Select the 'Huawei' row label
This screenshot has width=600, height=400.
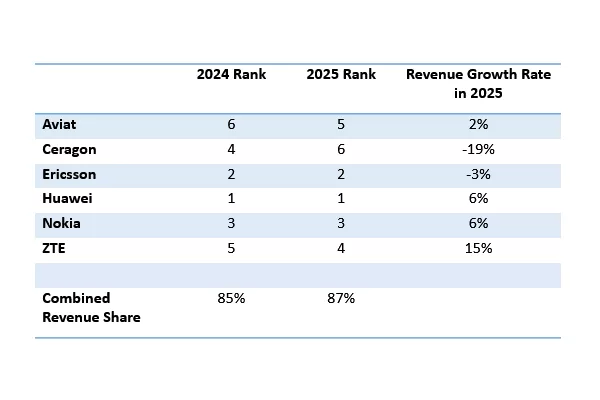pyautogui.click(x=67, y=198)
